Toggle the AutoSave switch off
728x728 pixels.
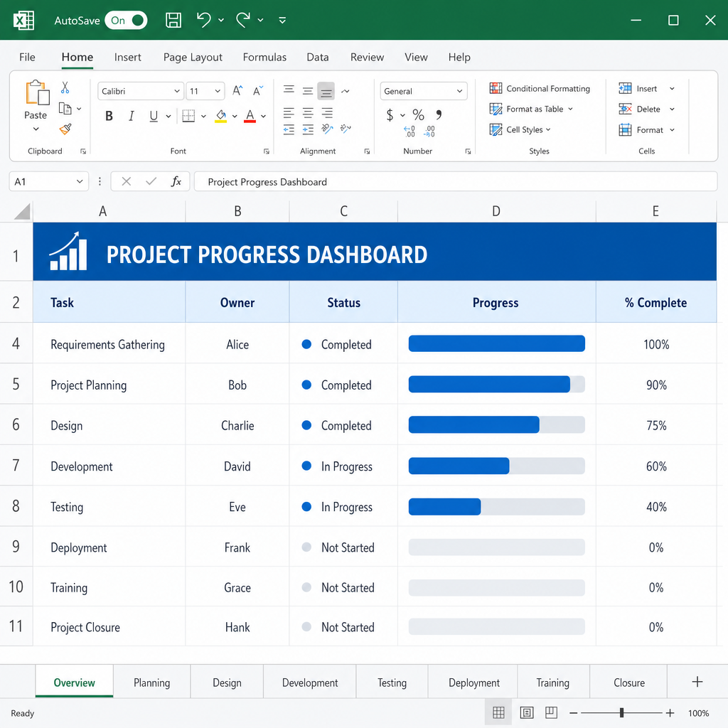click(127, 21)
